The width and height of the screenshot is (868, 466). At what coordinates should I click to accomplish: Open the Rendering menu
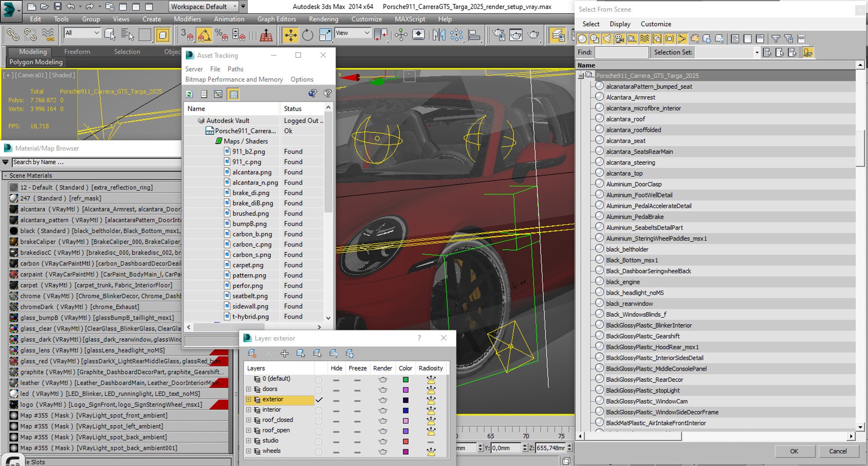point(323,19)
